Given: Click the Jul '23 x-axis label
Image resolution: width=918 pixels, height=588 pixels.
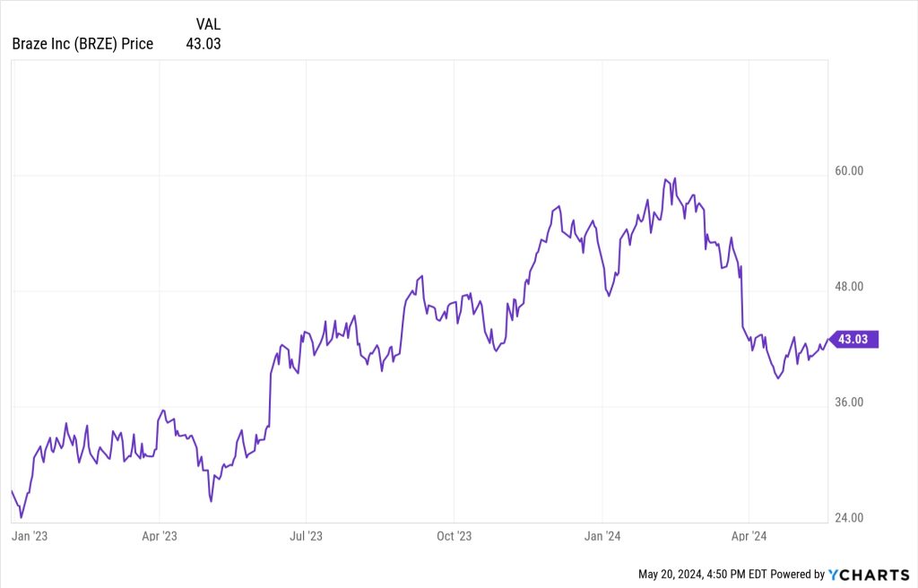Looking at the screenshot, I should coord(306,536).
